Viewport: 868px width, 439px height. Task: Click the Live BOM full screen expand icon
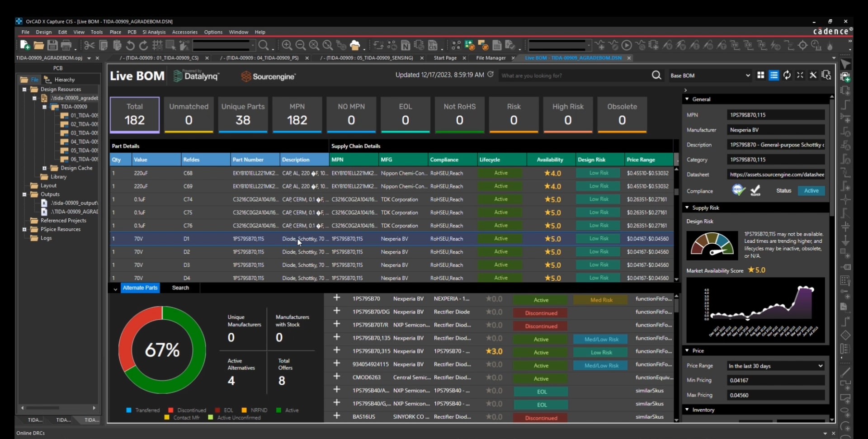[800, 75]
